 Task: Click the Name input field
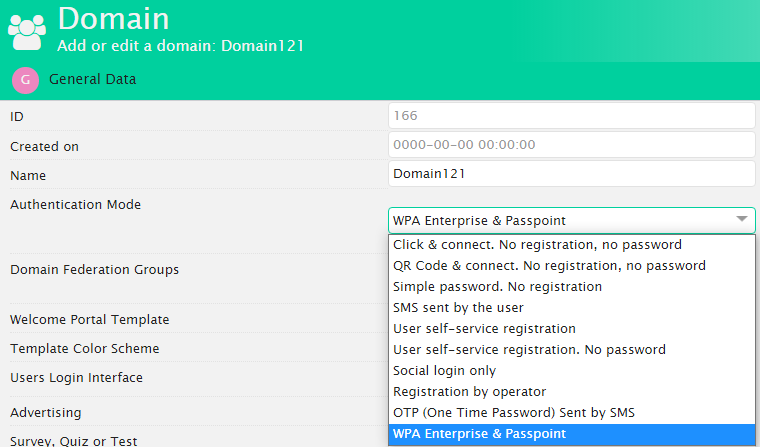(571, 174)
